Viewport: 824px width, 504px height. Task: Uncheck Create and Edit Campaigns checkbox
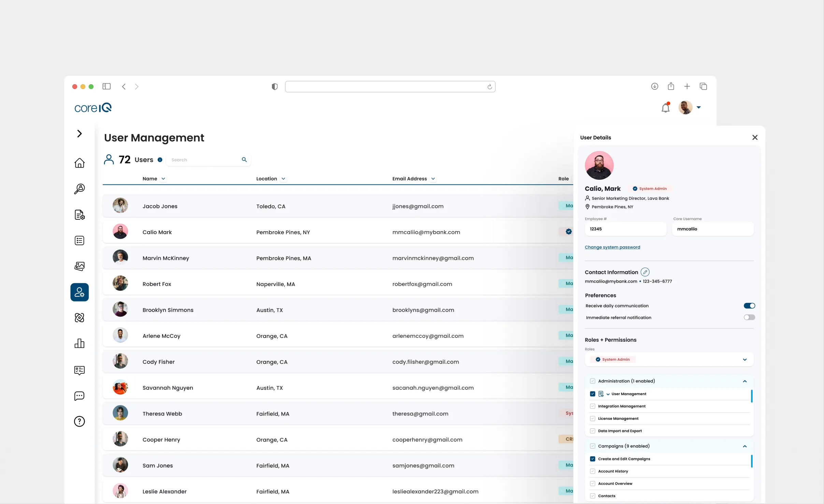[x=593, y=459]
